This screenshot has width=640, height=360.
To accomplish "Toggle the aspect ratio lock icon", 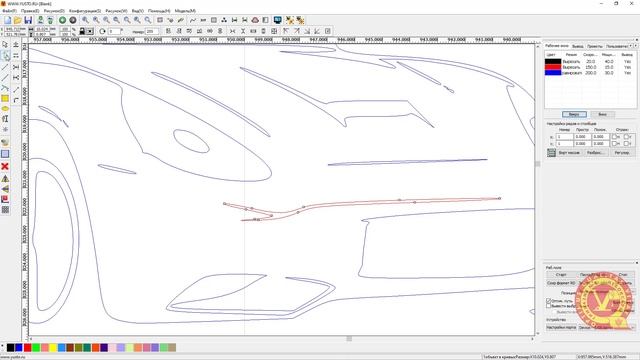I will [x=82, y=31].
